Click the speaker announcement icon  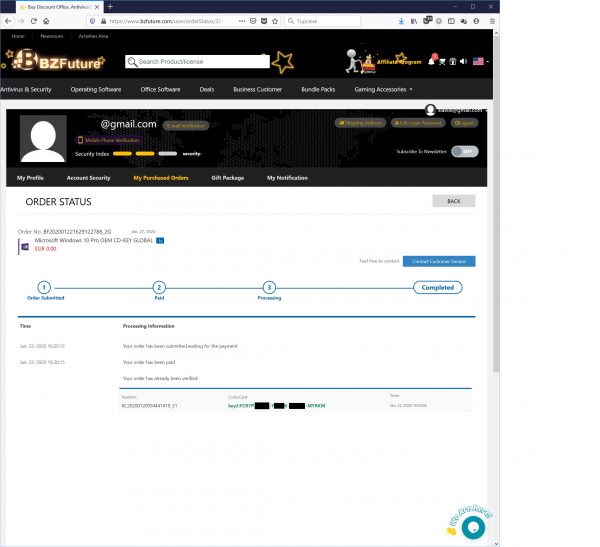coord(463,61)
